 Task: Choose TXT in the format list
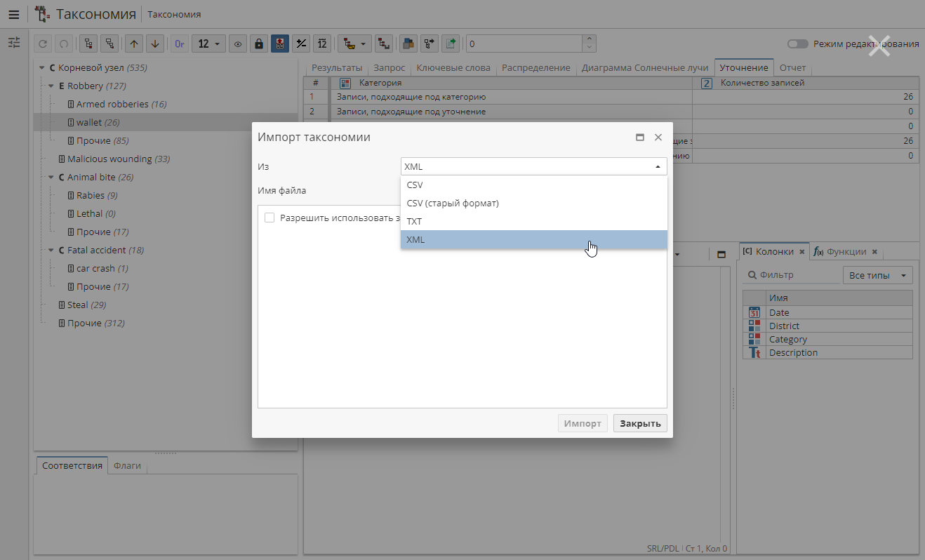533,221
